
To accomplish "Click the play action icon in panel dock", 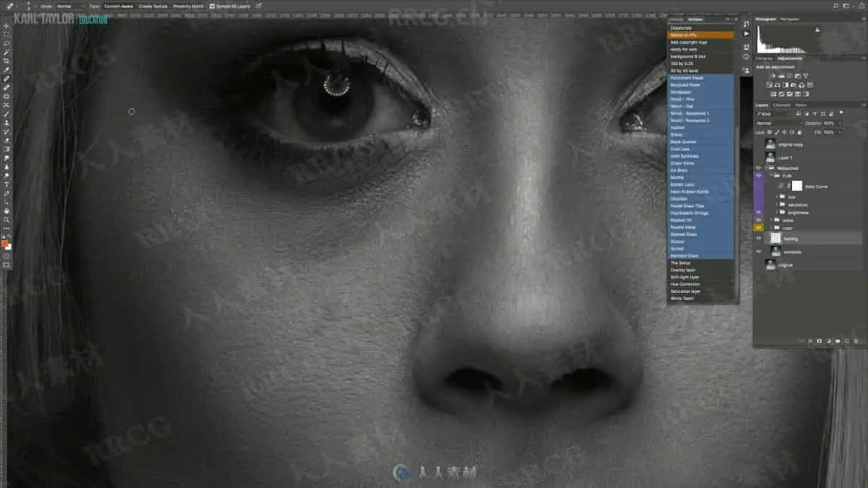I will pyautogui.click(x=746, y=34).
